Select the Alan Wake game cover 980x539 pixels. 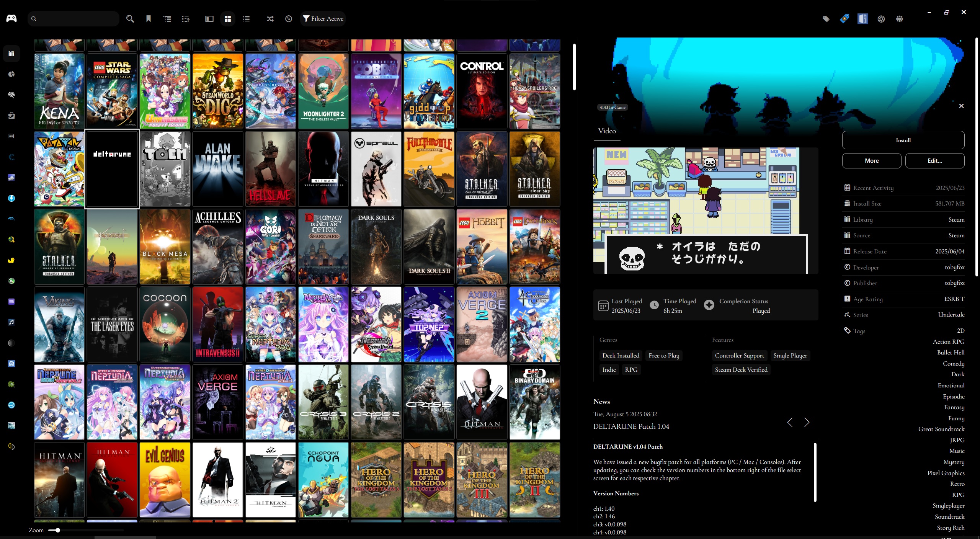(x=217, y=169)
